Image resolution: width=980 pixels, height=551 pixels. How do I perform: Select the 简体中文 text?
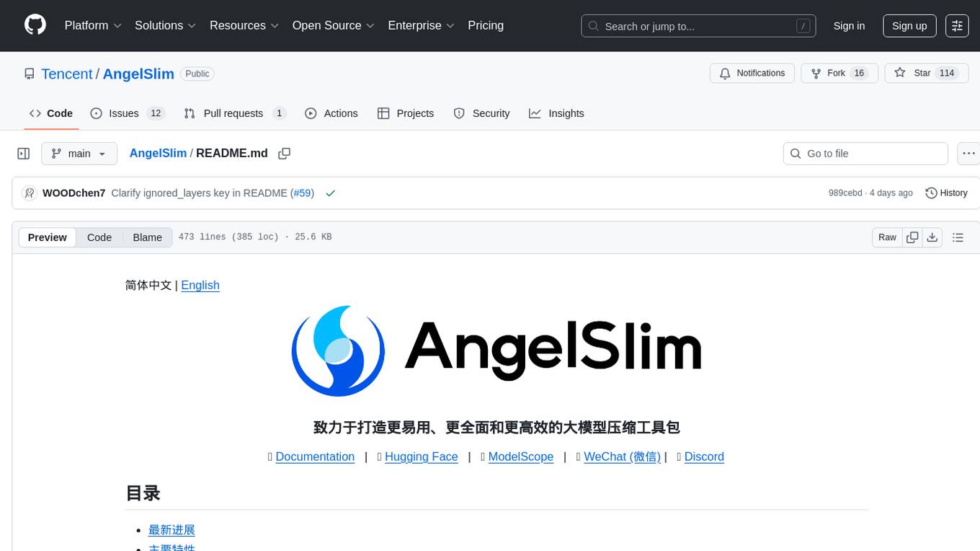tap(148, 285)
